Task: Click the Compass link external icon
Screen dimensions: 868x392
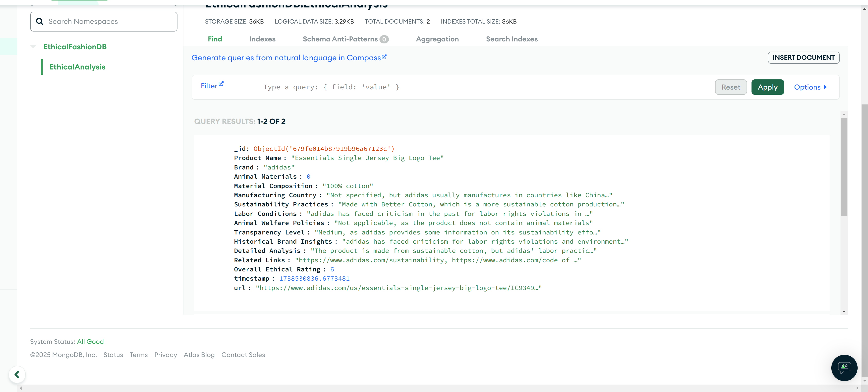Action: [384, 57]
